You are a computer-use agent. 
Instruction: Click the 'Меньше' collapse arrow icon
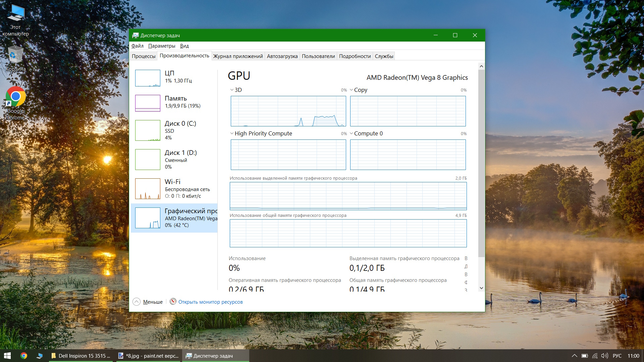137,302
